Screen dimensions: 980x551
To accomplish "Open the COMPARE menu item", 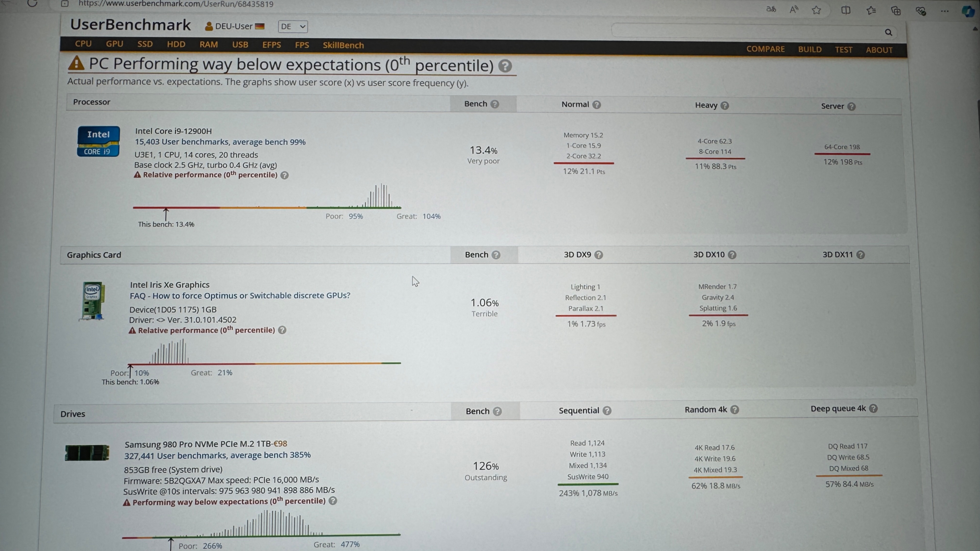I will 765,49.
